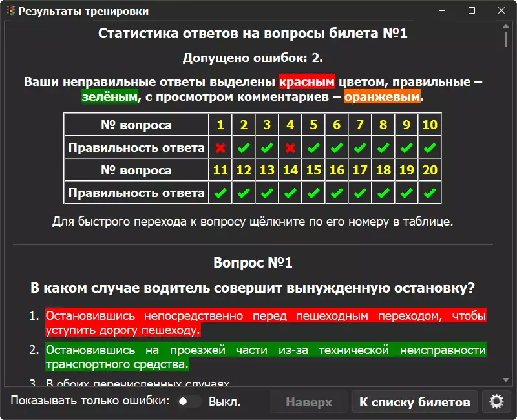
Task: Click the red-highlighted wrong answer option 1
Action: 266,322
